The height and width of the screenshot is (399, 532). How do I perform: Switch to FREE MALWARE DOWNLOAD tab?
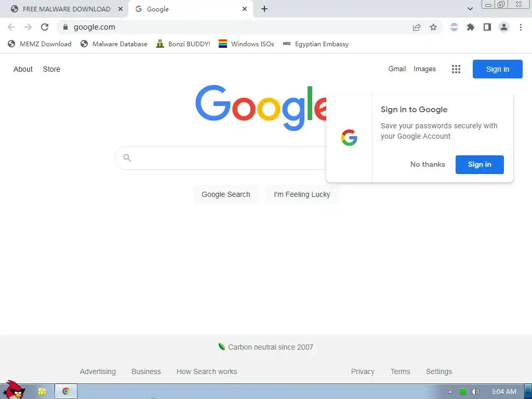pyautogui.click(x=64, y=9)
